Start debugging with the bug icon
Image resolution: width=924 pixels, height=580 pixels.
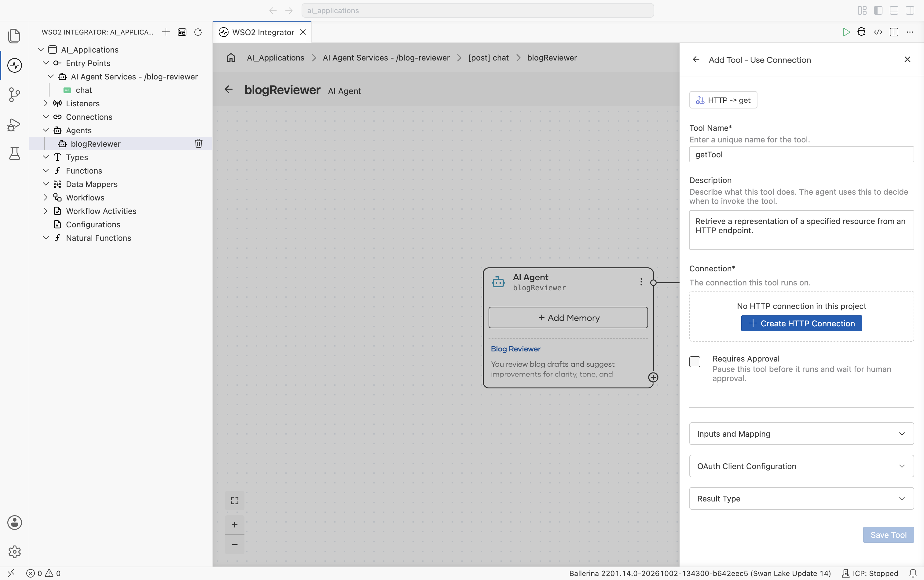(861, 32)
